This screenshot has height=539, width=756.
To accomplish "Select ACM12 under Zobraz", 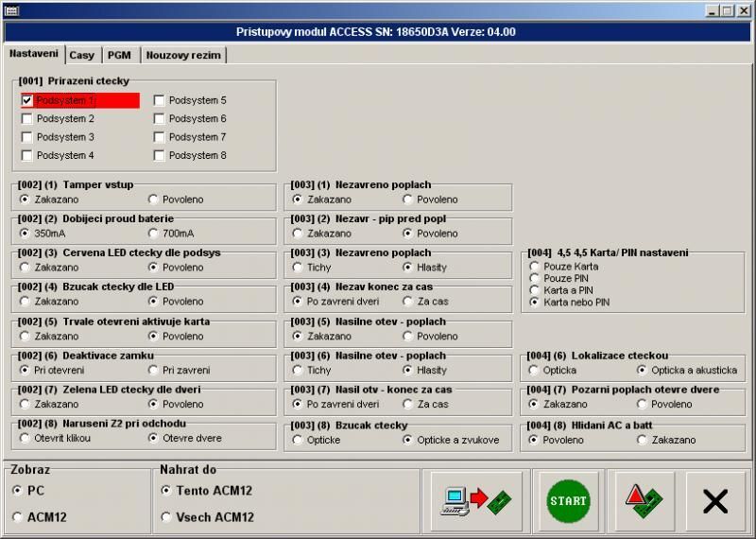I will (18, 517).
